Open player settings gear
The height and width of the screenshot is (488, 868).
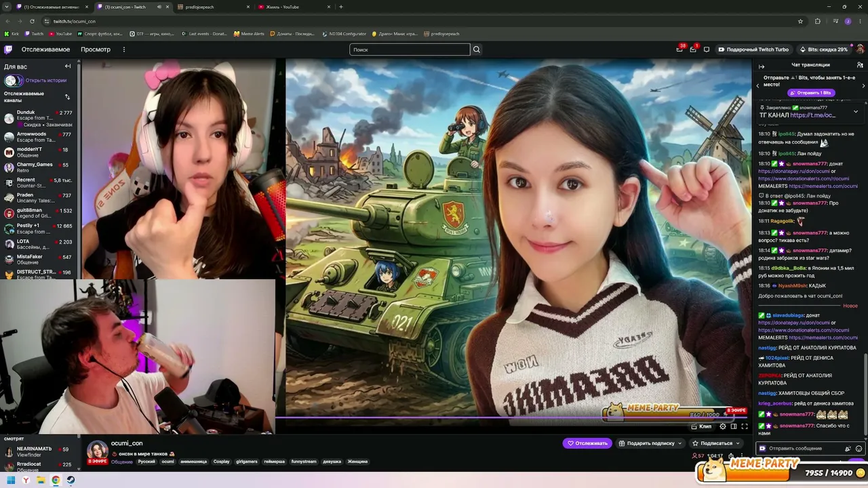[723, 426]
